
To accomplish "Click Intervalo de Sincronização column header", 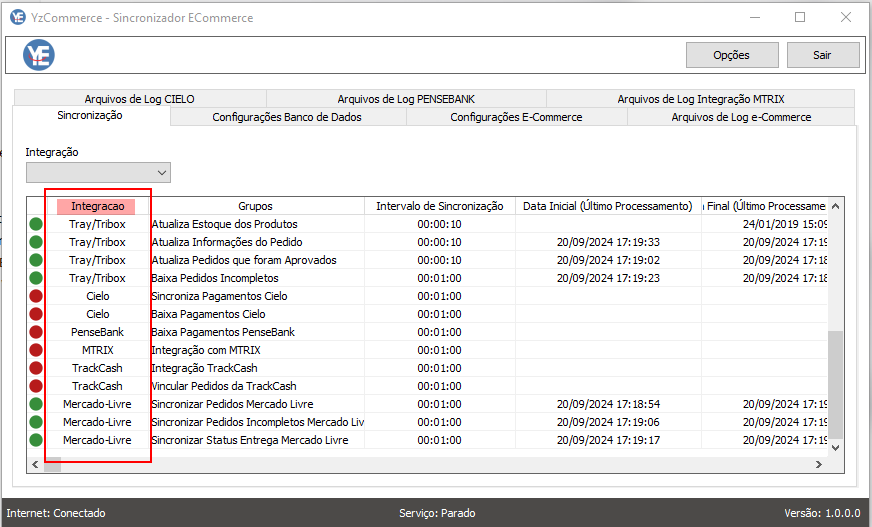I will click(x=439, y=206).
